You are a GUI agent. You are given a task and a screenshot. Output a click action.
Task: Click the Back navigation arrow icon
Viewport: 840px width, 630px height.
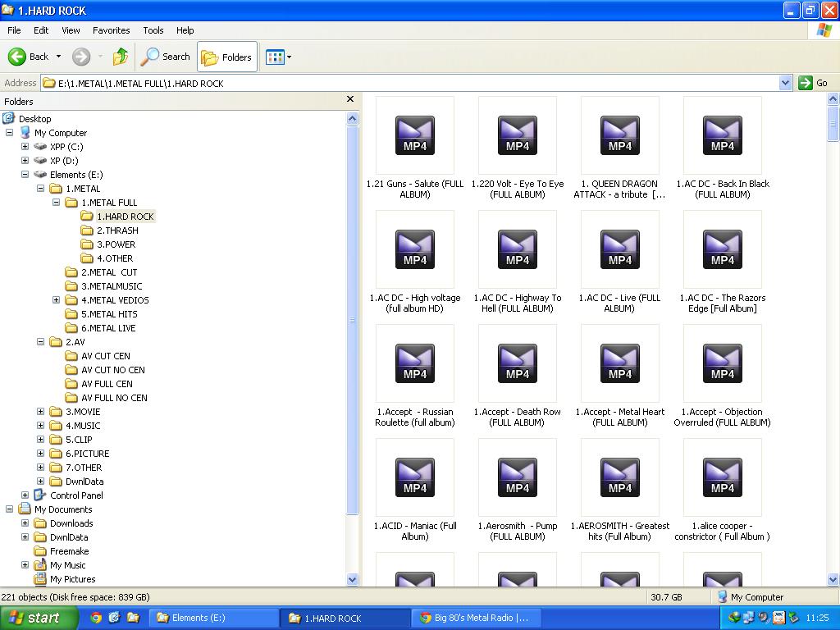tap(17, 57)
